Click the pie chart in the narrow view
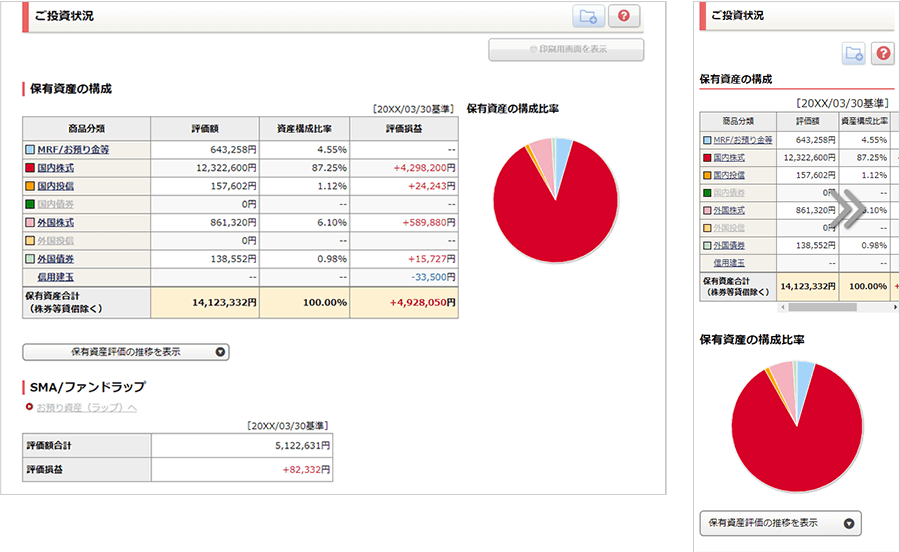 coord(797,426)
